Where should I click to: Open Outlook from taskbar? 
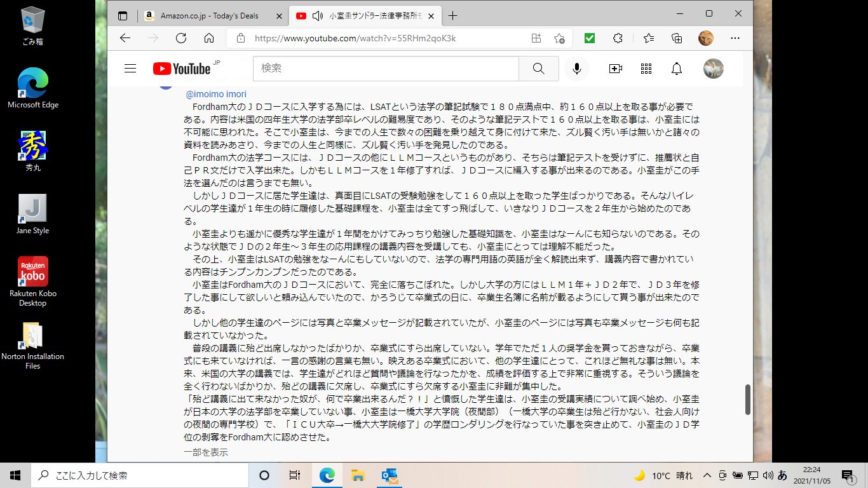click(389, 475)
